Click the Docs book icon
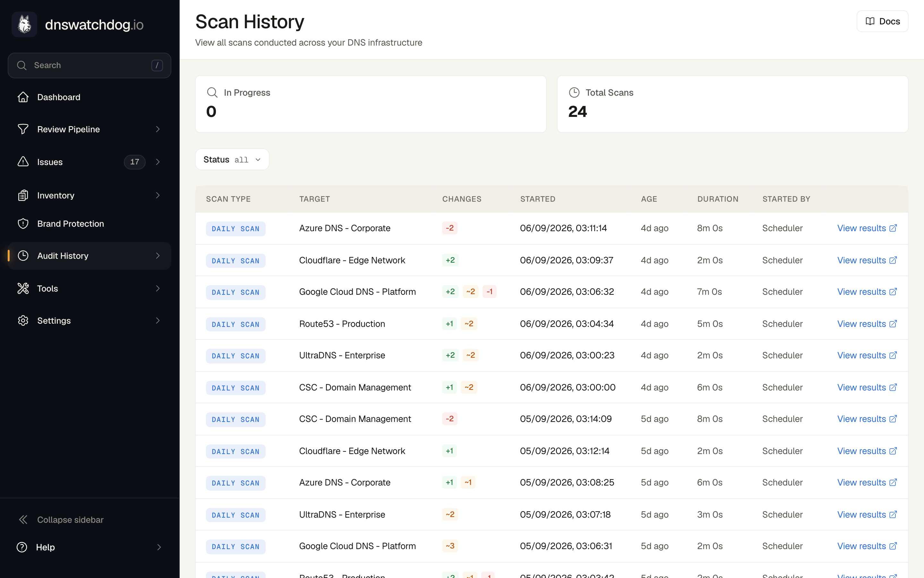This screenshot has width=924, height=578. click(x=870, y=22)
